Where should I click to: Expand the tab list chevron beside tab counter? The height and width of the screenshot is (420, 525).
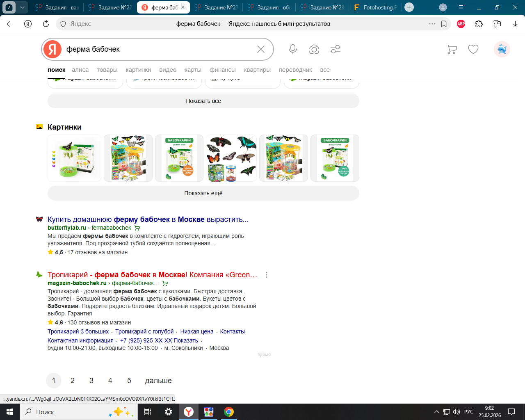(x=22, y=7)
